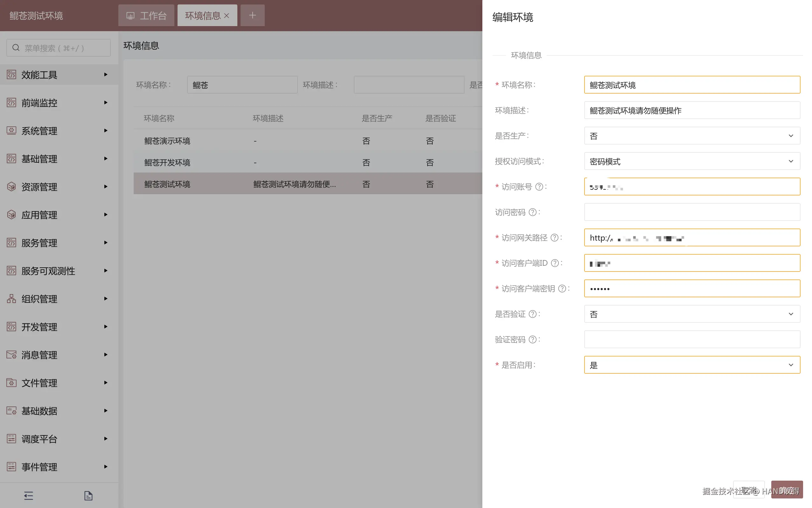This screenshot has width=812, height=508.
Task: Click help icon beside 是否验证 label
Action: pyautogui.click(x=532, y=314)
